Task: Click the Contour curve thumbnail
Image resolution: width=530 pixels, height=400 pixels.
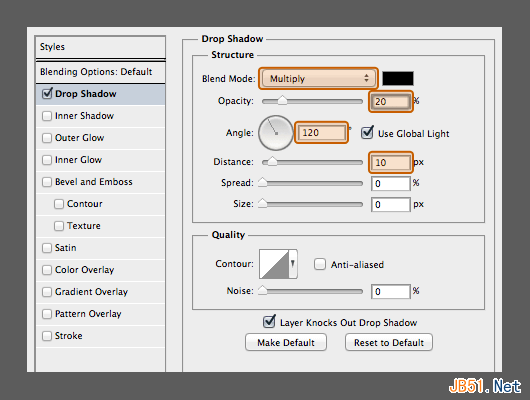Action: tap(274, 264)
